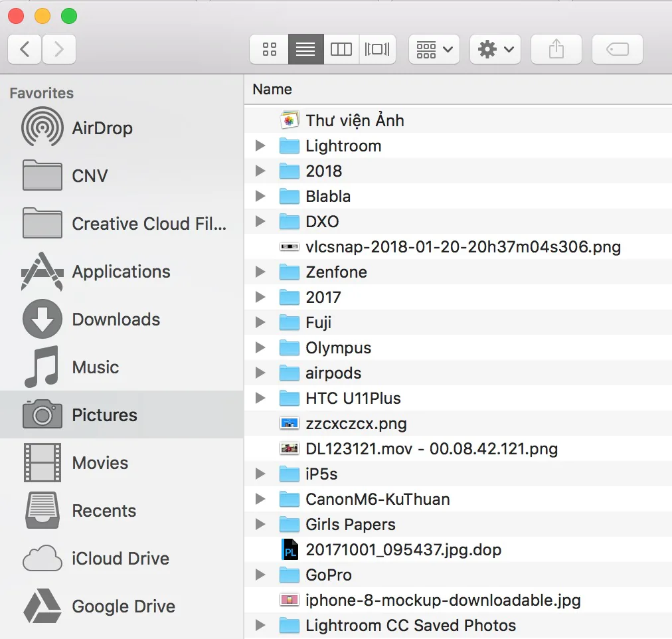Screen dimensions: 672x639
Task: Go back with the left arrow
Action: coord(25,49)
